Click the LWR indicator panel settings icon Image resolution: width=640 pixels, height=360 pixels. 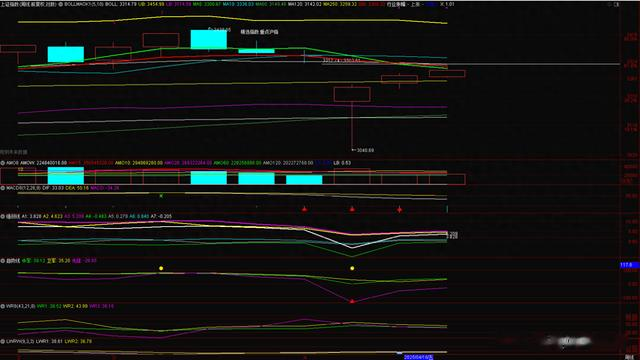3,341
